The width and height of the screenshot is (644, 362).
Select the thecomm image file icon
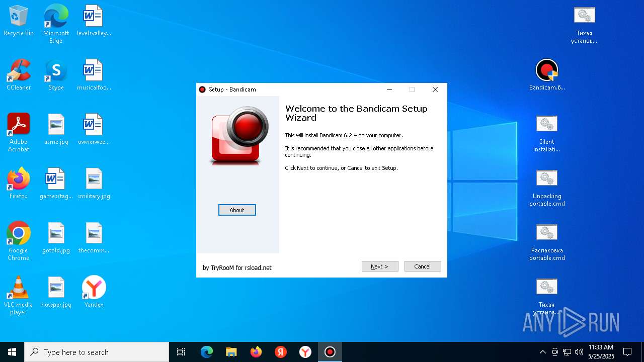94,238
